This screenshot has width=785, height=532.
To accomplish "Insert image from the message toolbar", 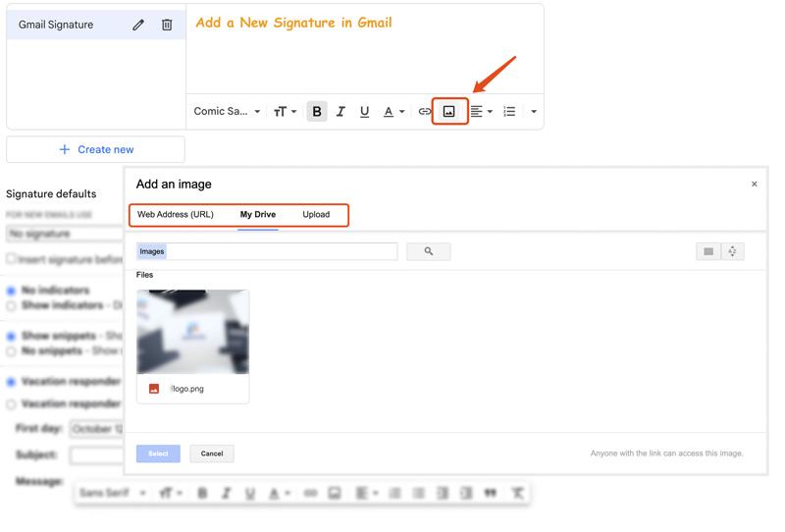I will coord(335,494).
